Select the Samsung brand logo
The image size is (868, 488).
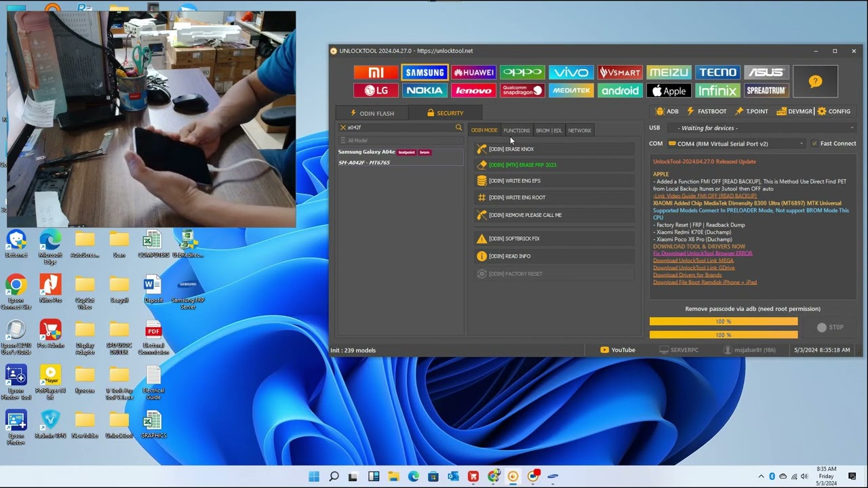click(425, 73)
